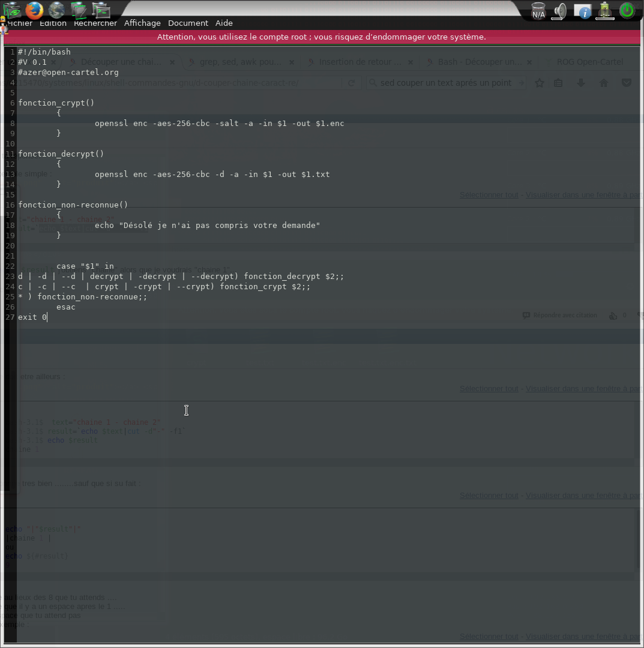
Task: Open the Rechercher menu
Action: pyautogui.click(x=95, y=23)
